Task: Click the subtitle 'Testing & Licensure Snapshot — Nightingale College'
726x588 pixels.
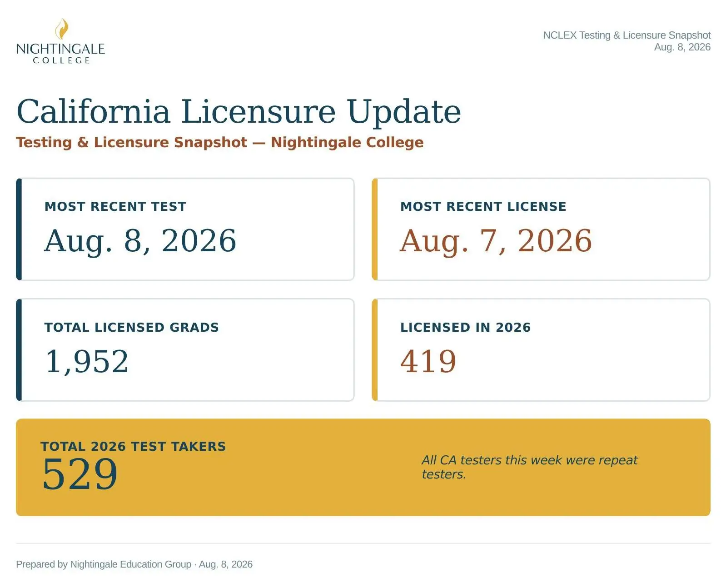Action: [x=220, y=142]
